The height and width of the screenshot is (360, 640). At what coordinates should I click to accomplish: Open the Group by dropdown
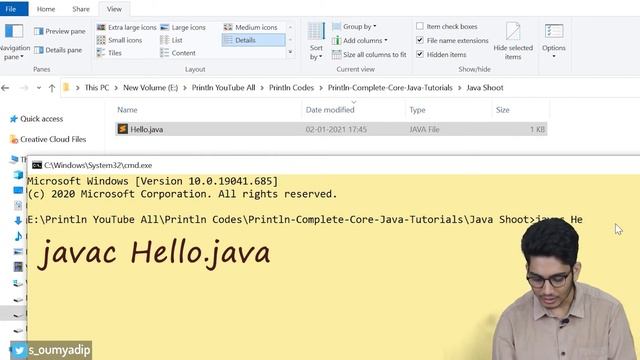(x=354, y=27)
